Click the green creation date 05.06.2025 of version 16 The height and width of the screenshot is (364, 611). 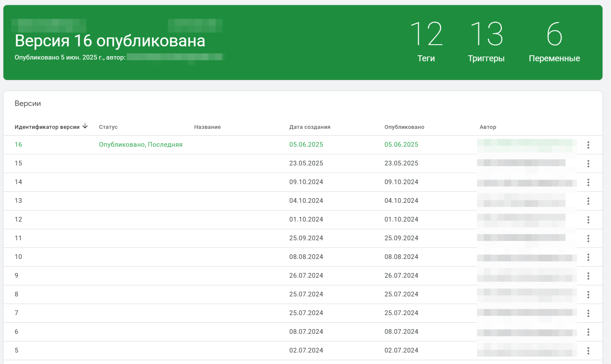click(x=306, y=145)
